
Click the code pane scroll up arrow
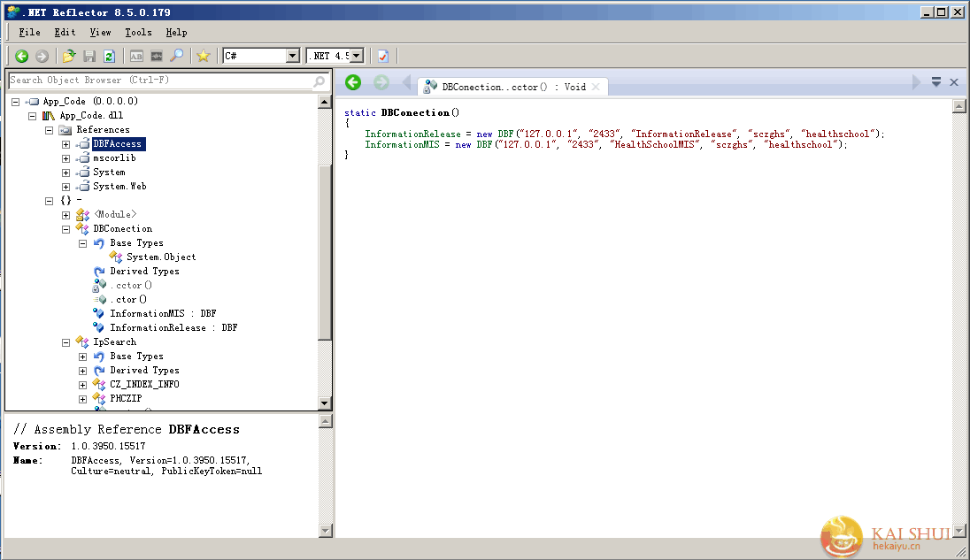[958, 106]
